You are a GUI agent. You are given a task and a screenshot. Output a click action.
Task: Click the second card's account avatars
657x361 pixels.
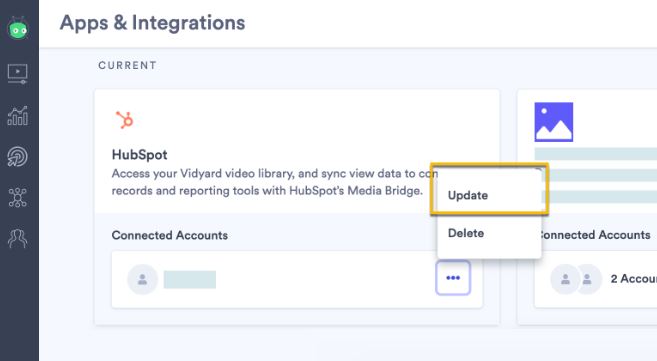coord(576,279)
